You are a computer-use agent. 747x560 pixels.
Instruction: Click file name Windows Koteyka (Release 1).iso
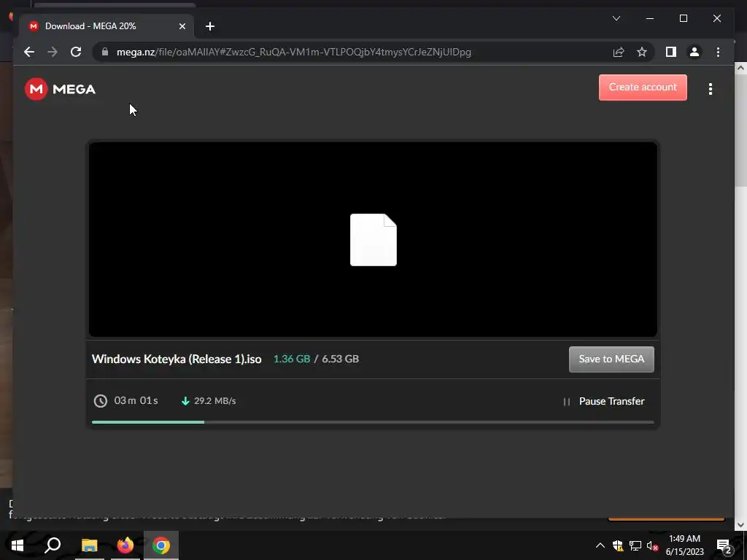pyautogui.click(x=177, y=359)
